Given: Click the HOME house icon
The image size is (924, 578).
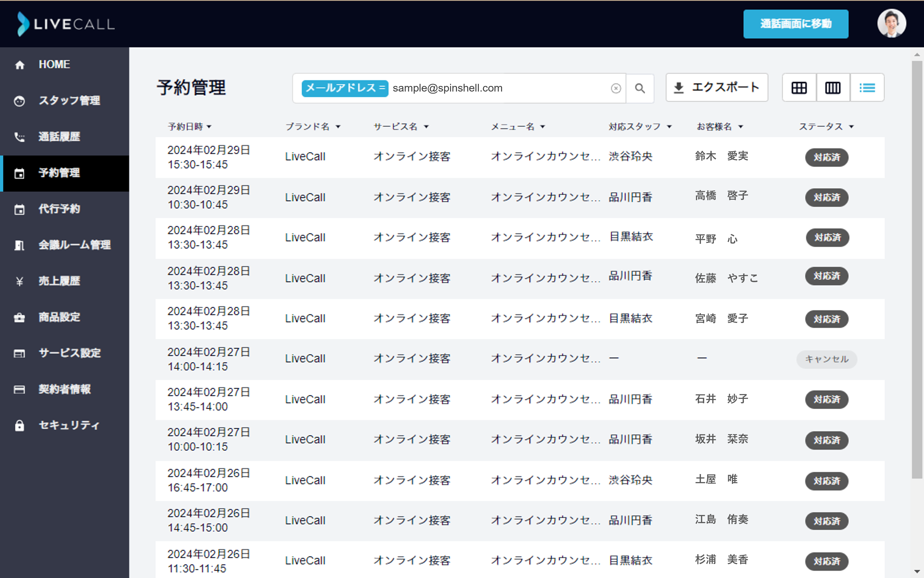Looking at the screenshot, I should (x=19, y=65).
